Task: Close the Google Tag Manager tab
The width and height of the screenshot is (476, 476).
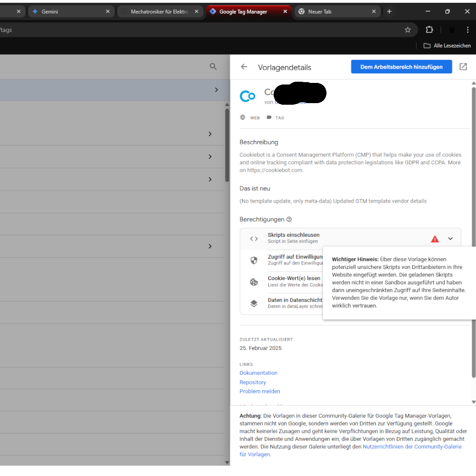Action: pos(285,12)
